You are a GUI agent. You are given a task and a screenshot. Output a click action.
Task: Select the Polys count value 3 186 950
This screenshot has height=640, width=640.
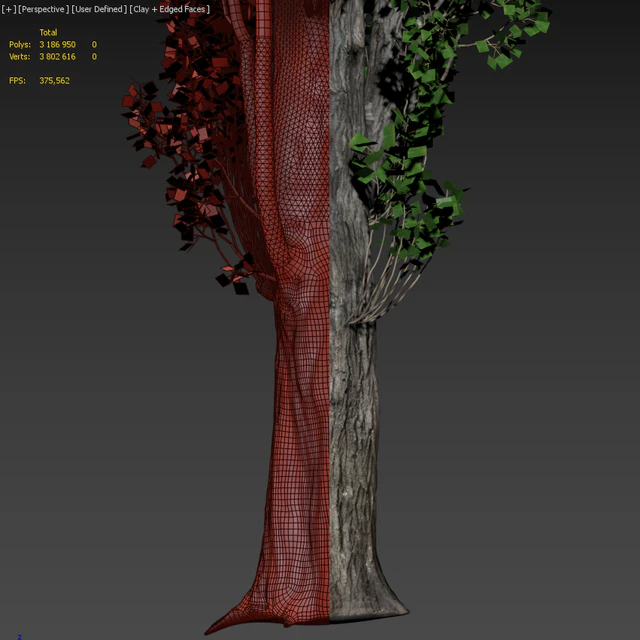pos(57,44)
